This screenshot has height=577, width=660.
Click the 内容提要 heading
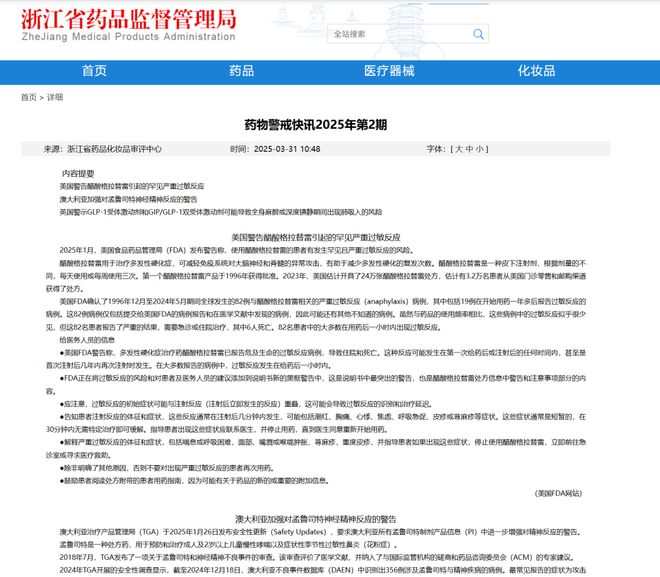click(78, 173)
